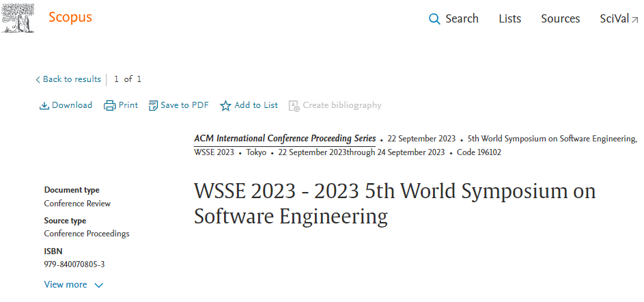The width and height of the screenshot is (644, 302).
Task: Click the Create bibliography icon
Action: [294, 105]
